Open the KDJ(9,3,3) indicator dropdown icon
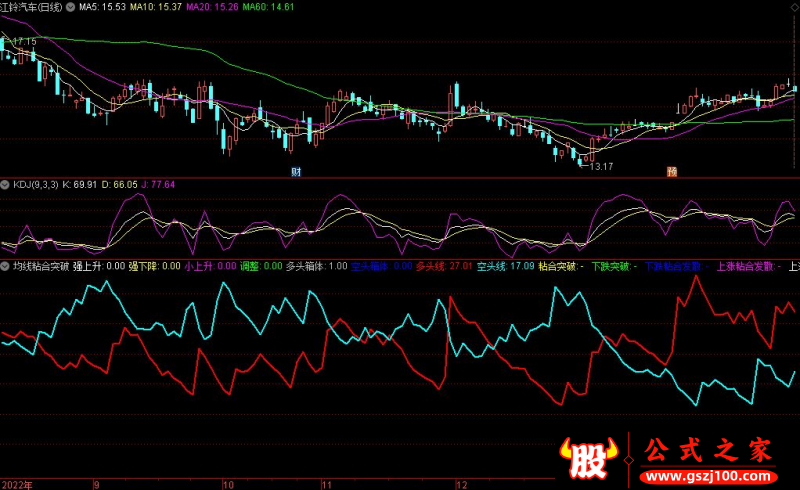 pyautogui.click(x=5, y=185)
